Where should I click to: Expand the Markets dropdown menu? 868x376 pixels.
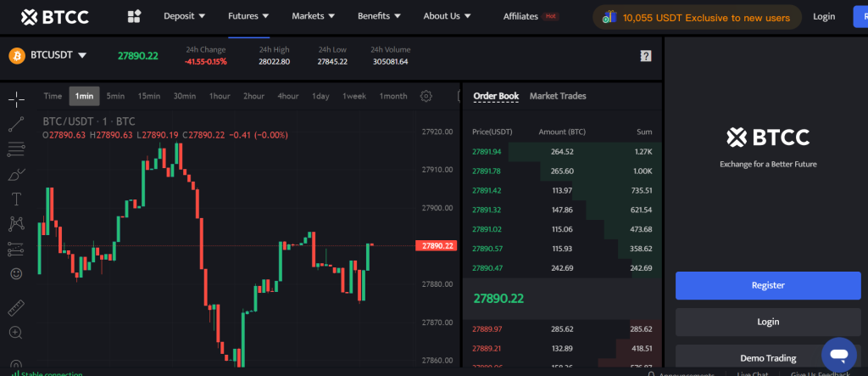pos(314,16)
